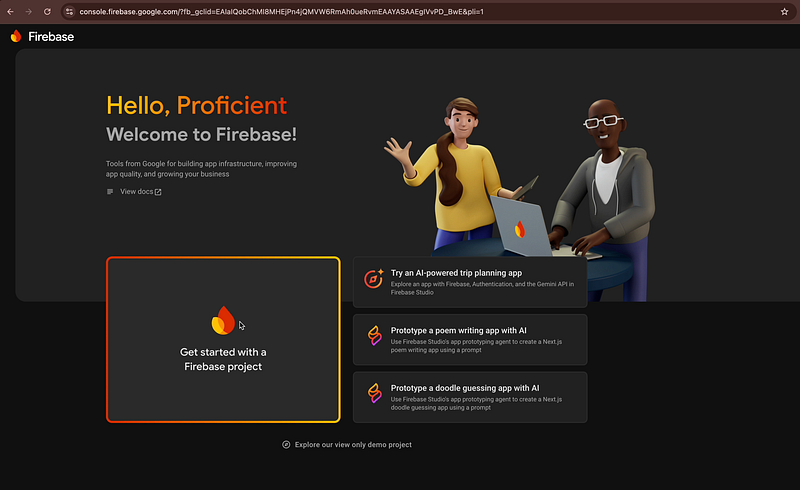Click the compass sparkle icon for trip planning
Viewport: 800px width, 490px height.
click(373, 279)
